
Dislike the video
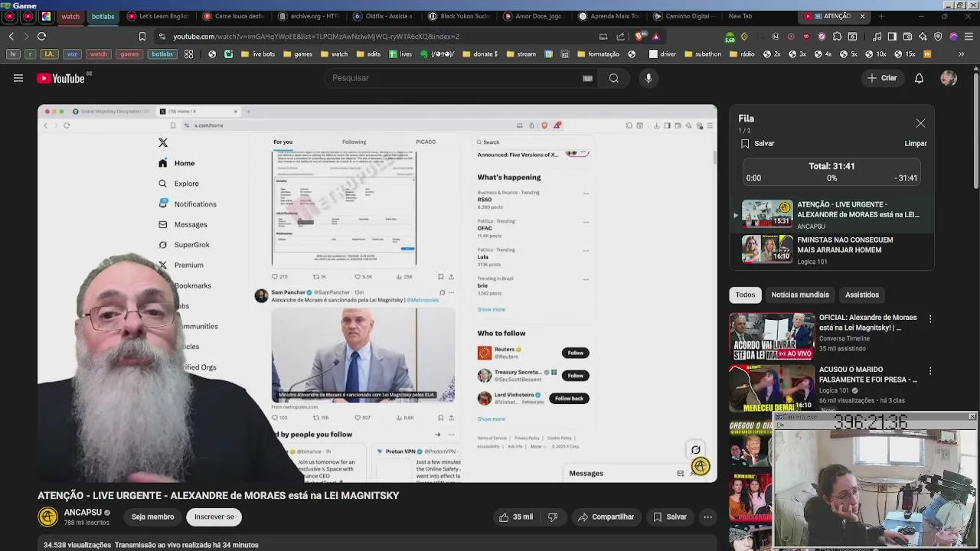(553, 517)
